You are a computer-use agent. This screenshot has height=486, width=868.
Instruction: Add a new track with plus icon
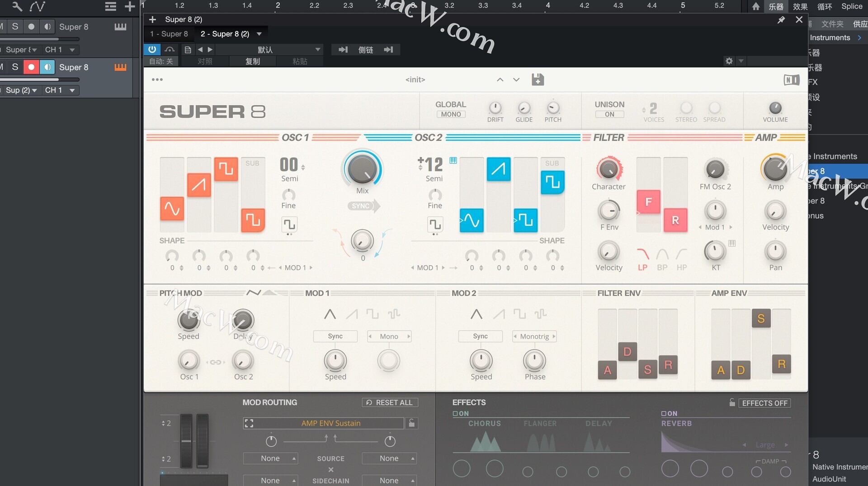tap(130, 6)
